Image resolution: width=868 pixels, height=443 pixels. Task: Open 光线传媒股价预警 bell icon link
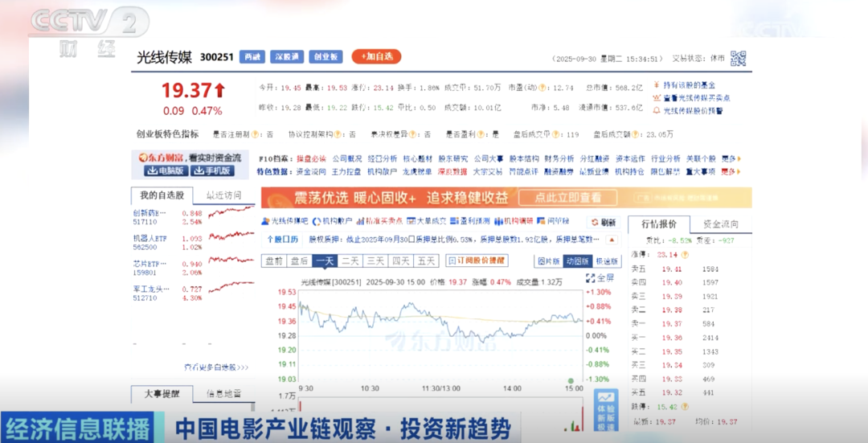[x=657, y=110]
